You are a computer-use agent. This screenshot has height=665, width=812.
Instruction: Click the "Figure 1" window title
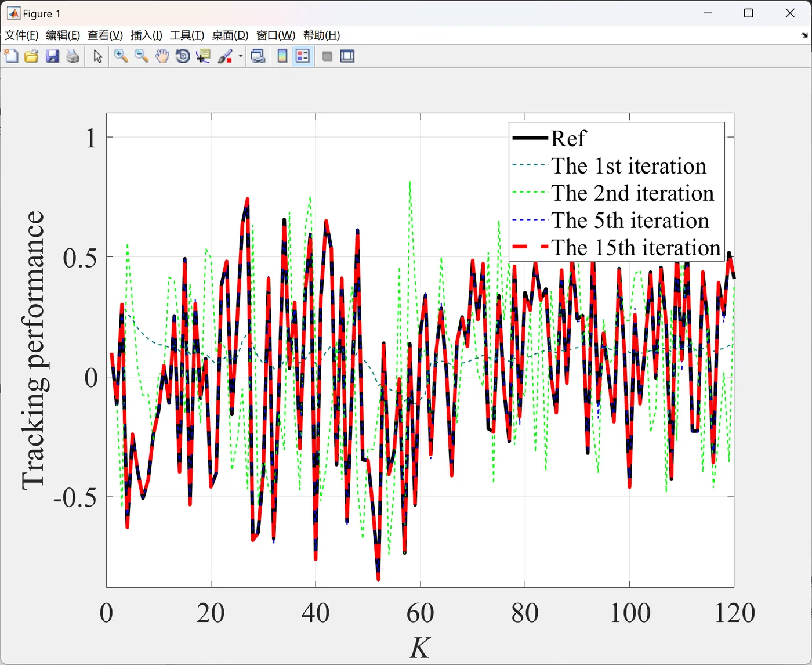pos(42,14)
